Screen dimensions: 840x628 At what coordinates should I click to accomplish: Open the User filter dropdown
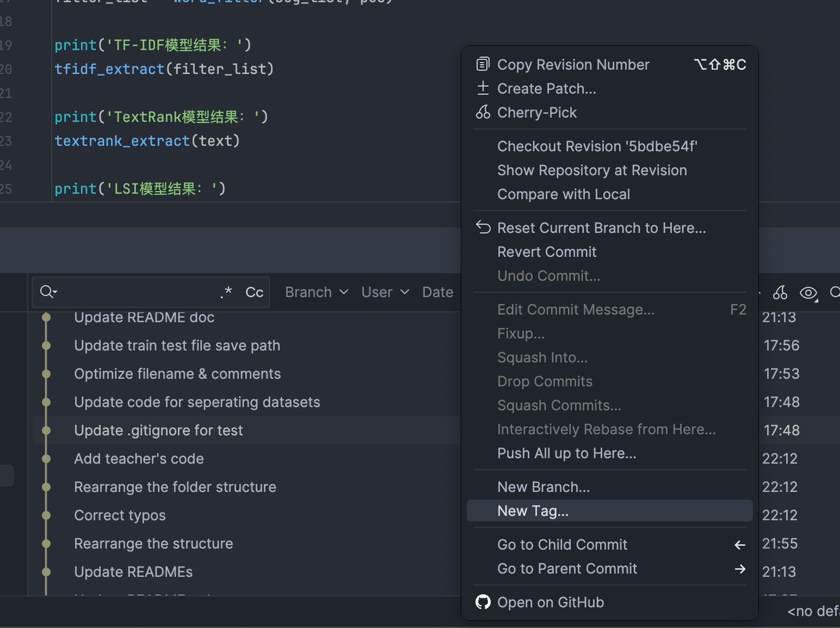[x=385, y=292]
